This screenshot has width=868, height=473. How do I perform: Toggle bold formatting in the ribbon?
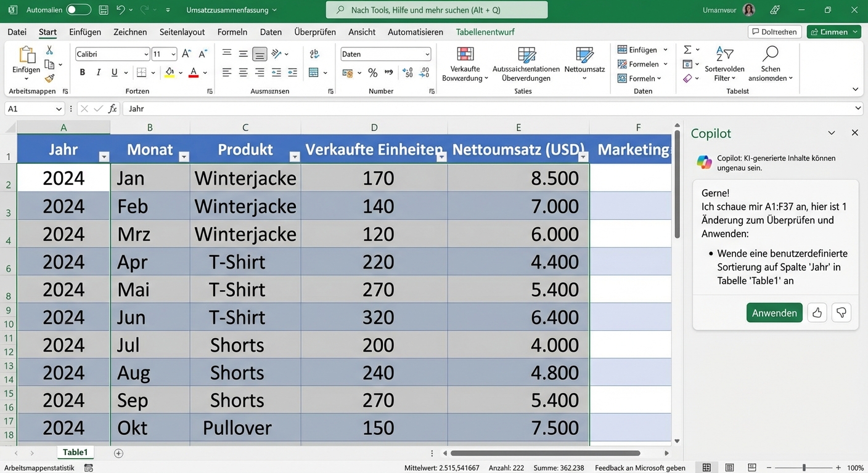point(81,72)
